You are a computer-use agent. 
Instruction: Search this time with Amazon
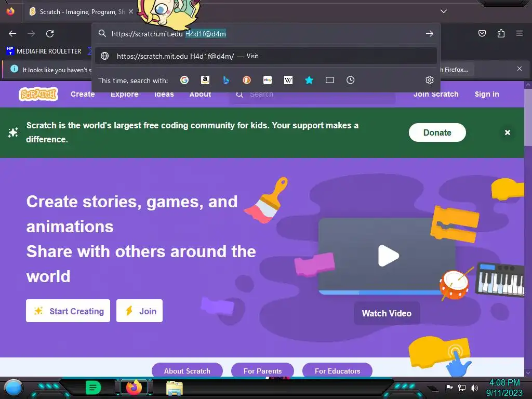(x=205, y=80)
